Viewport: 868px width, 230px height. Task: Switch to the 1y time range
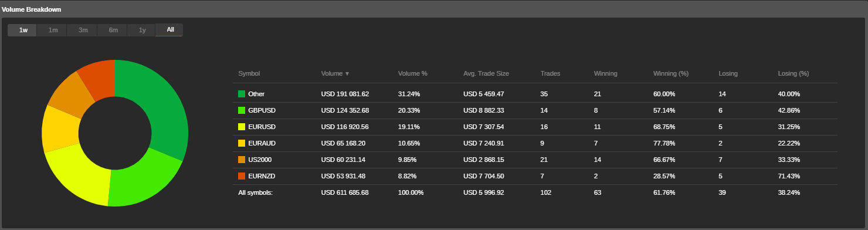[142, 30]
